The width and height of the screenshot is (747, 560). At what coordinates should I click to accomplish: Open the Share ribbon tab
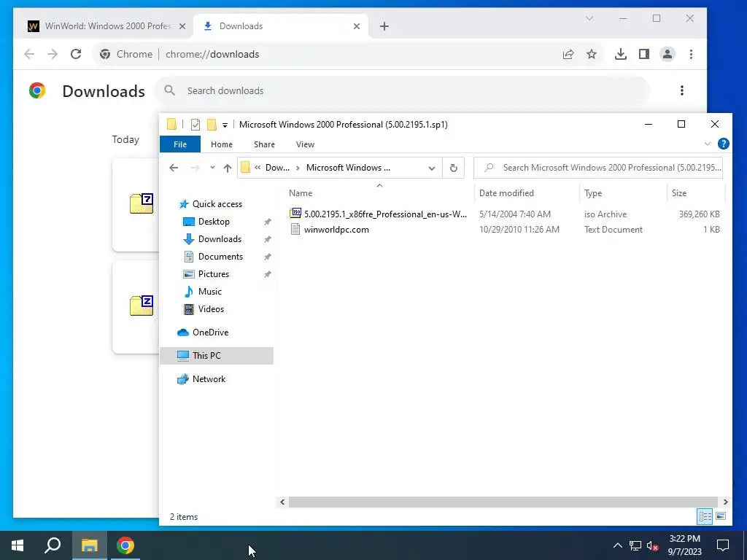264,144
